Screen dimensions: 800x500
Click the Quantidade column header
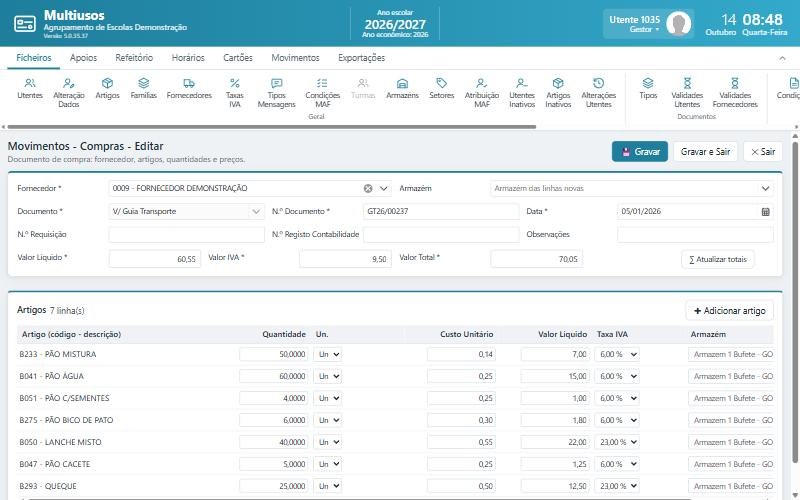pyautogui.click(x=284, y=334)
